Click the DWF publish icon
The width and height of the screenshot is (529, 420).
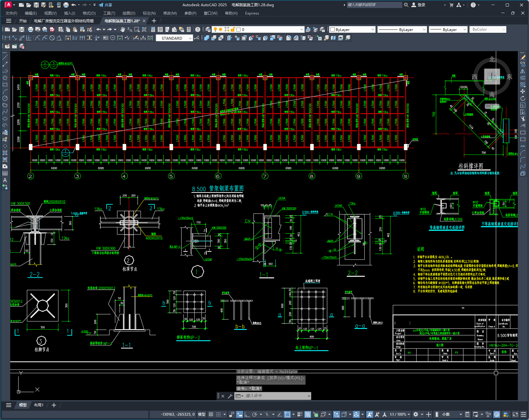[52, 29]
